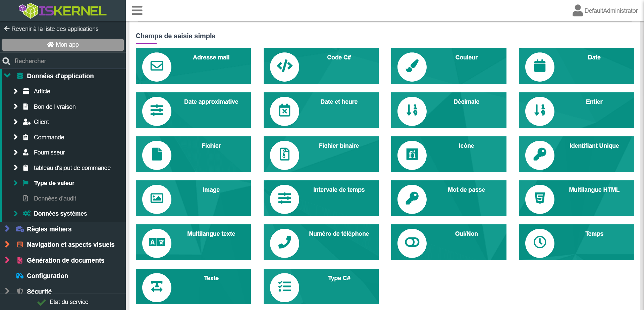The width and height of the screenshot is (644, 310).
Task: Select the Multilangue HTML icon
Action: [540, 198]
